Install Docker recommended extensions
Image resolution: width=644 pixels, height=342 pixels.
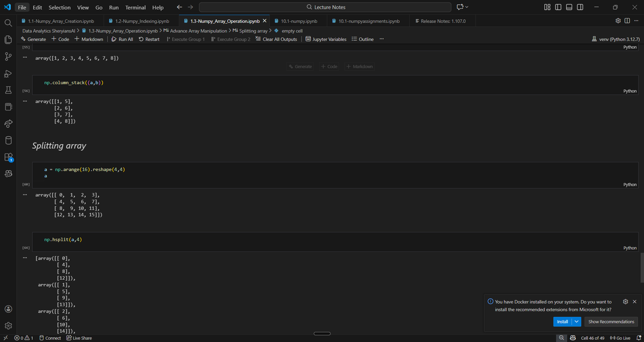coord(562,322)
